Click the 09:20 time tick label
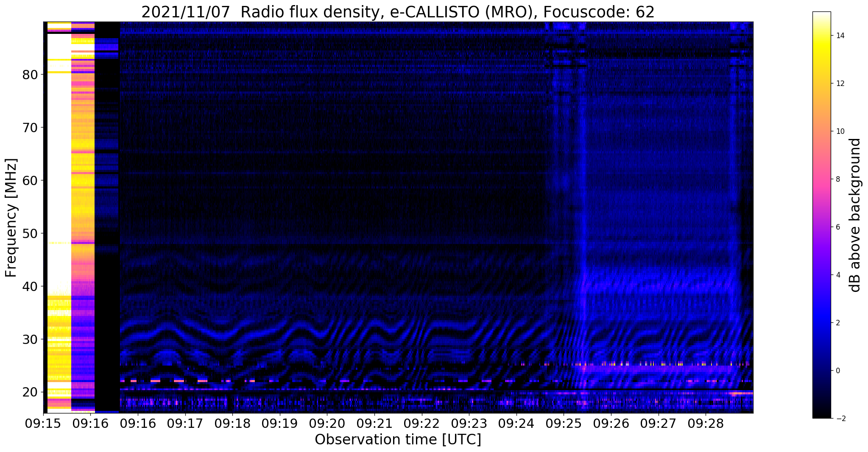868x452 pixels. 327,424
